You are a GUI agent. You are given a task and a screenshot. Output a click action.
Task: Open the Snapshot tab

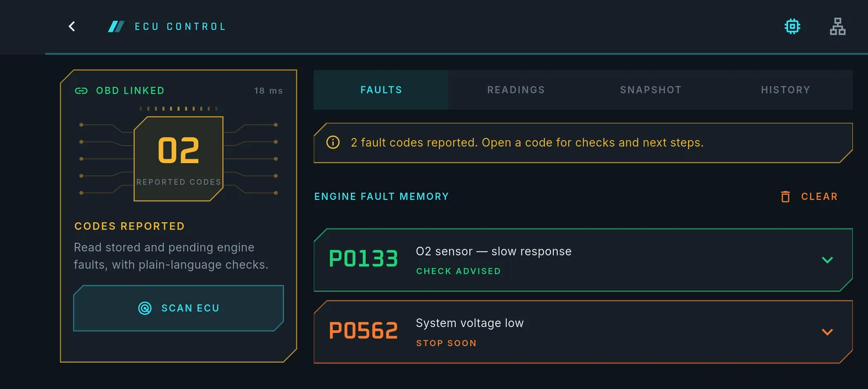coord(650,90)
